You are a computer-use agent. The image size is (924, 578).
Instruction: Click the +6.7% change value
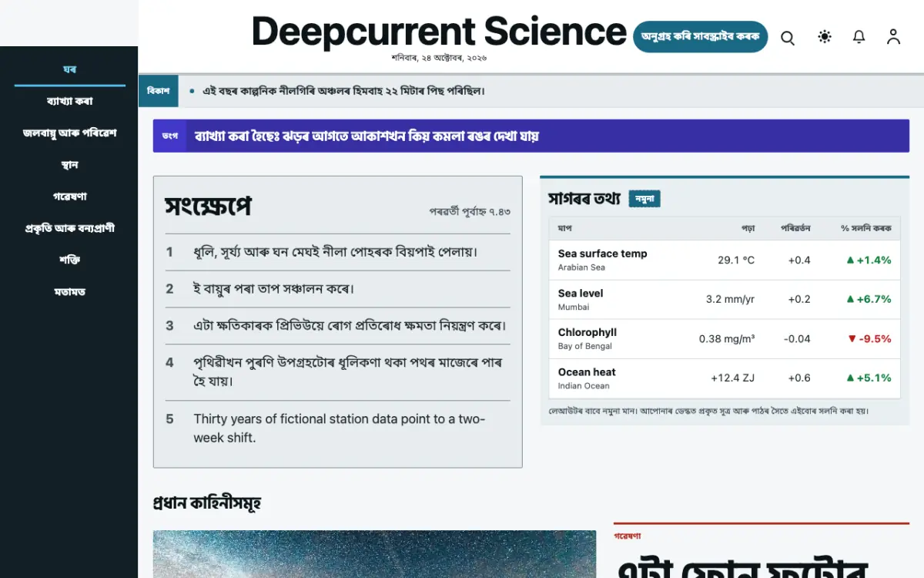coord(869,299)
